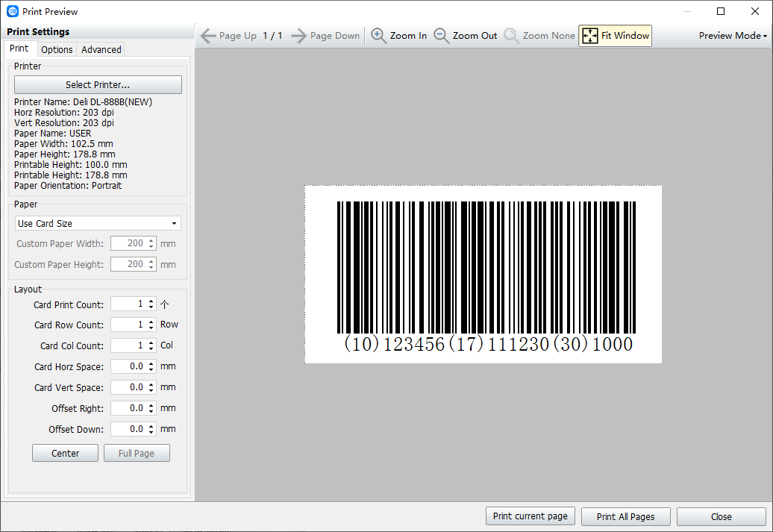Increase the Offset Down value
This screenshot has width=773, height=532.
[151, 425]
